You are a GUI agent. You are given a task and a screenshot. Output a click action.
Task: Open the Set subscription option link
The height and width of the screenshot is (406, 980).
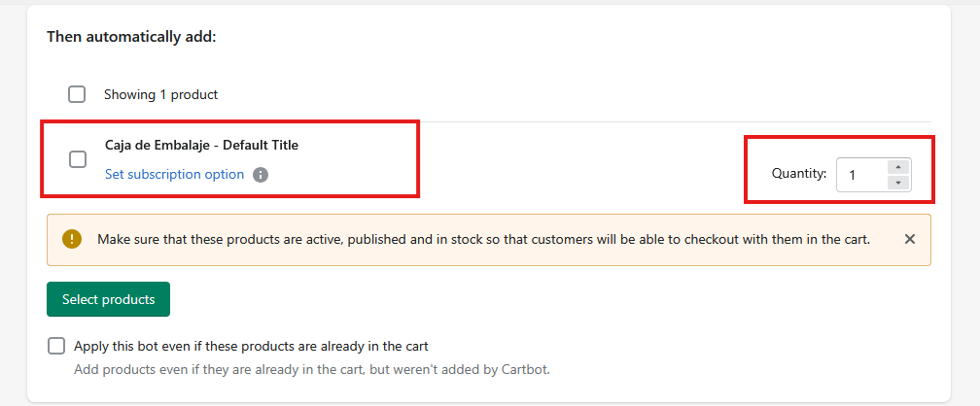coord(174,175)
